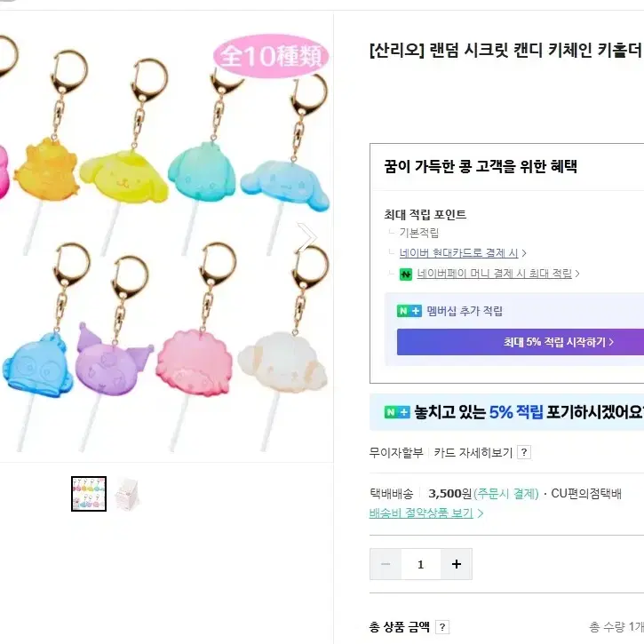Open the card details question mark help

click(524, 452)
